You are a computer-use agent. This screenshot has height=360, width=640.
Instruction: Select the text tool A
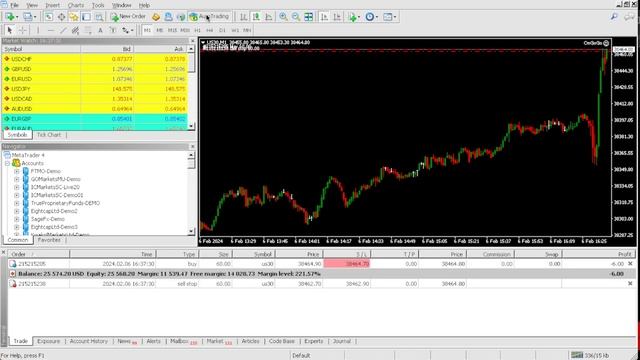pos(100,30)
